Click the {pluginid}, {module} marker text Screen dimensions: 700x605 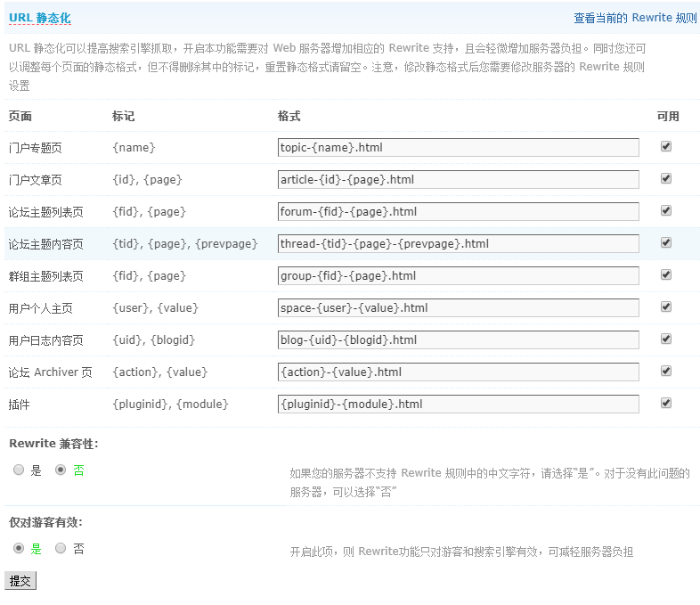tap(170, 405)
